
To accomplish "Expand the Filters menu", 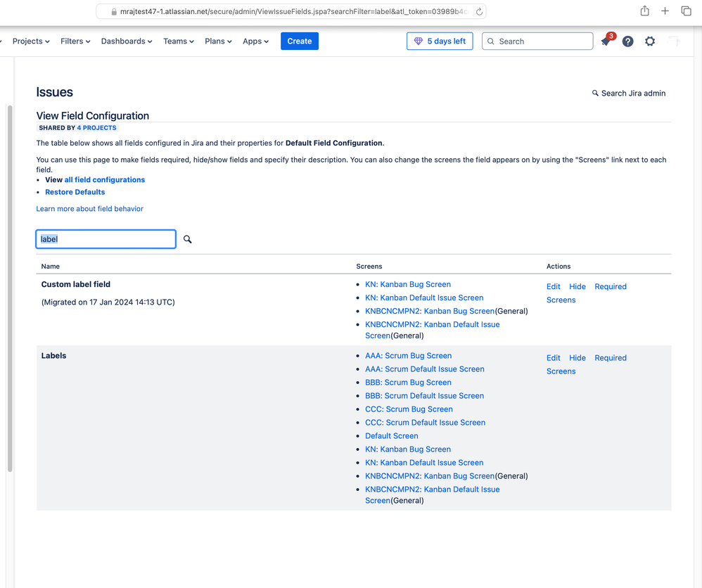I will pyautogui.click(x=75, y=41).
